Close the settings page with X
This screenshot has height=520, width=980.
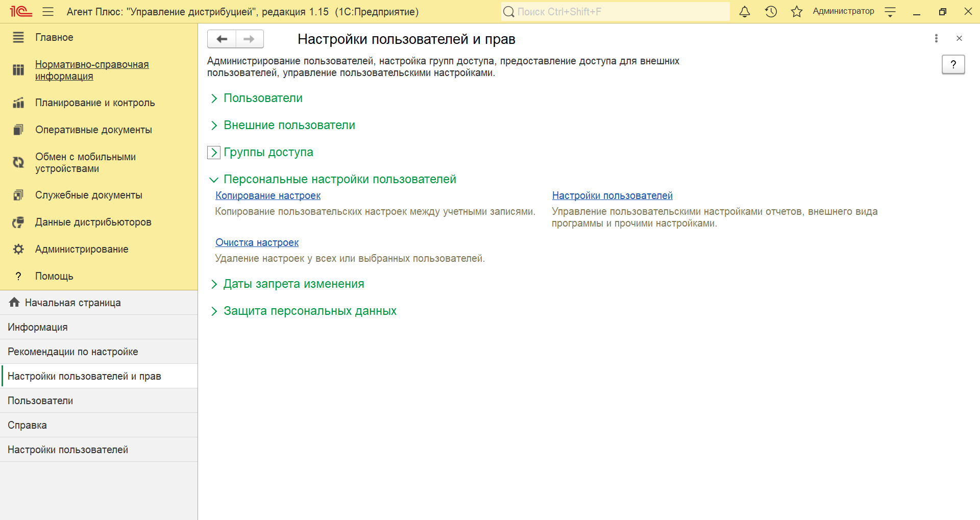[x=959, y=38]
